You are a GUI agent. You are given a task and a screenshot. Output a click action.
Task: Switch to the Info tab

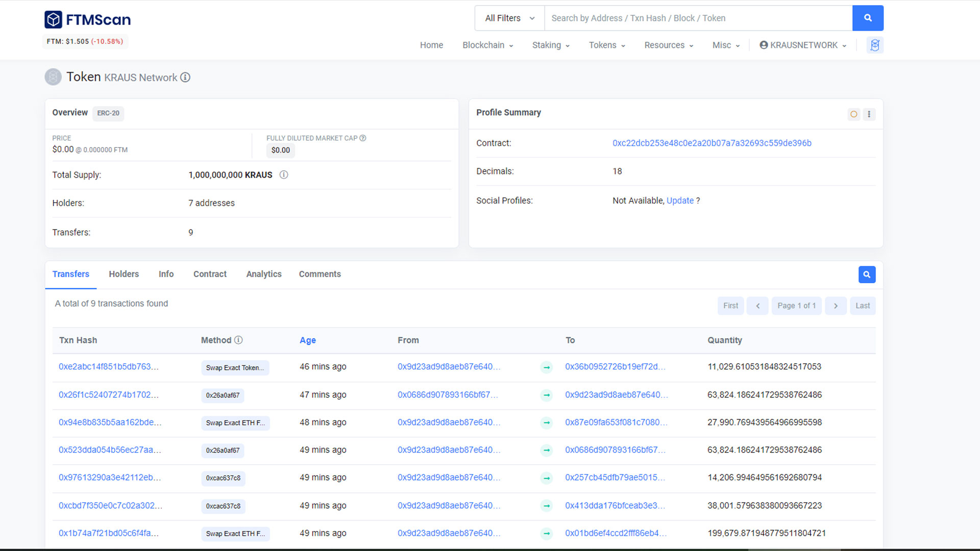pos(166,274)
